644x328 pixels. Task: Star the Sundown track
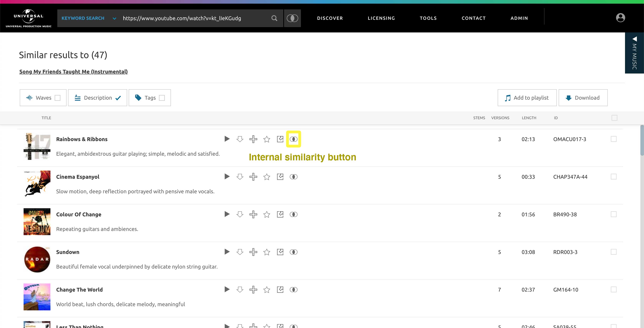267,252
